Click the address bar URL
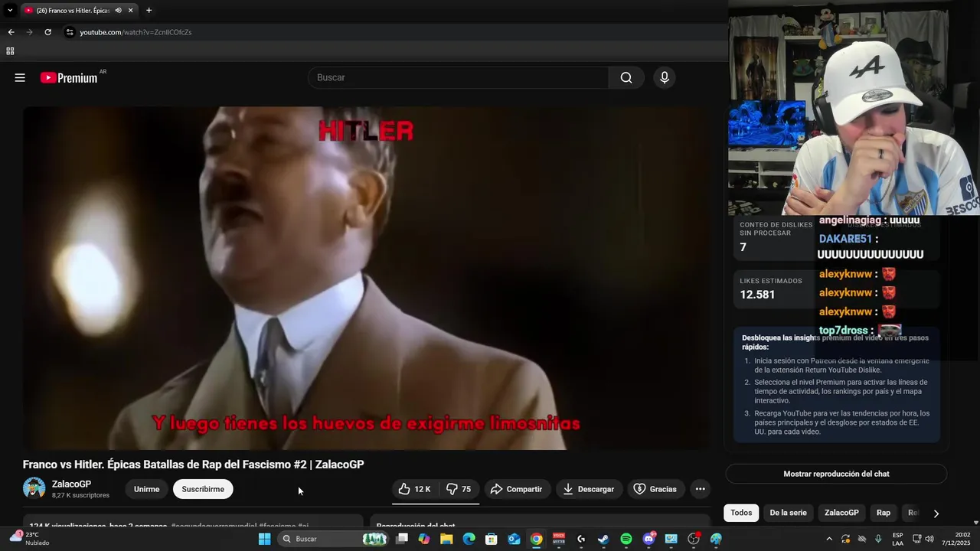The image size is (980, 551). pyautogui.click(x=136, y=32)
